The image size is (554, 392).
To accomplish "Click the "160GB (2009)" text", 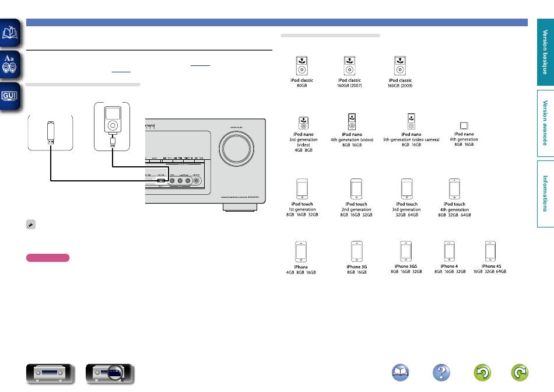I will pos(400,86).
